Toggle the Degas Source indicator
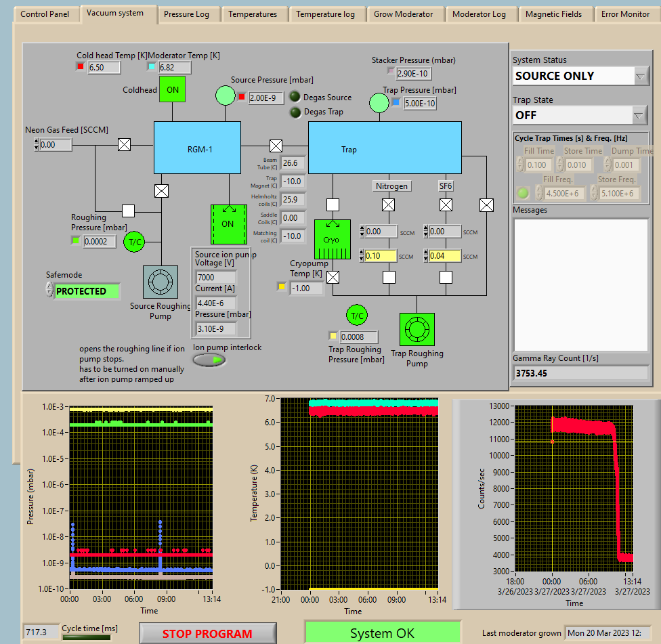This screenshot has width=661, height=644. (x=296, y=98)
